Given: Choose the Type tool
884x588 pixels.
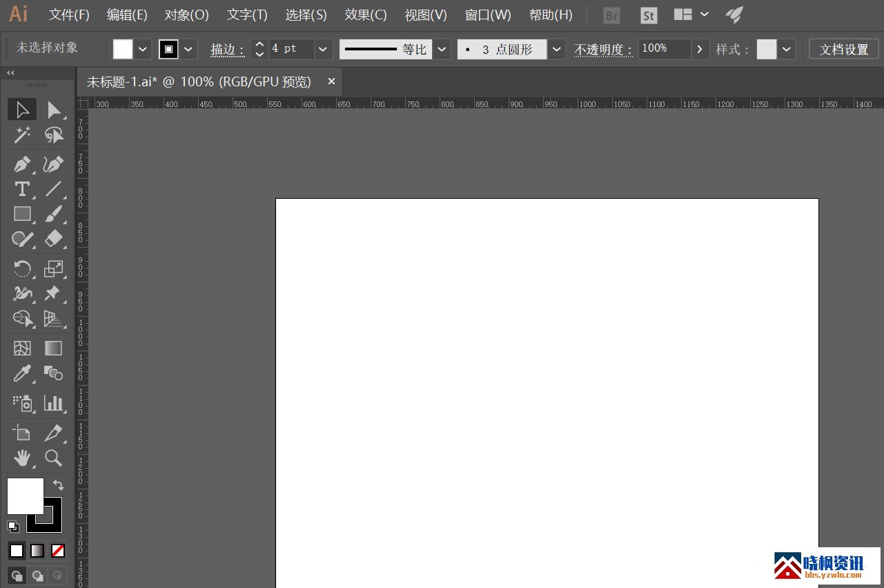Looking at the screenshot, I should [x=22, y=189].
